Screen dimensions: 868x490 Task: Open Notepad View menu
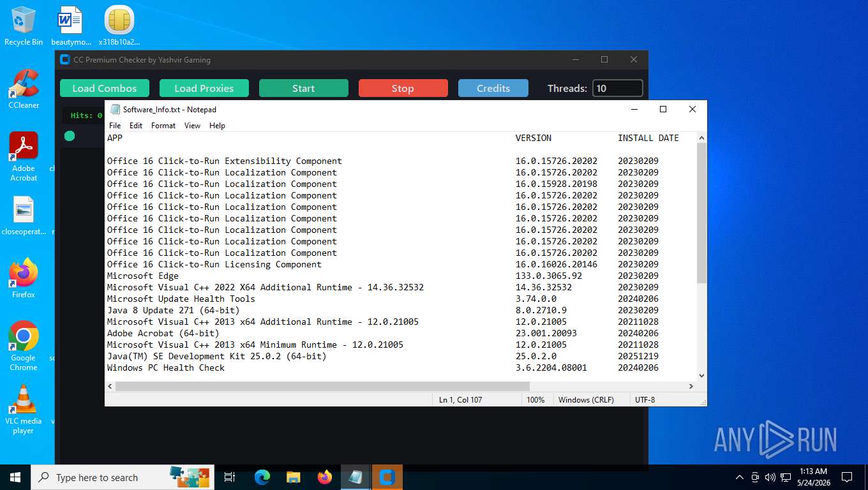(192, 126)
